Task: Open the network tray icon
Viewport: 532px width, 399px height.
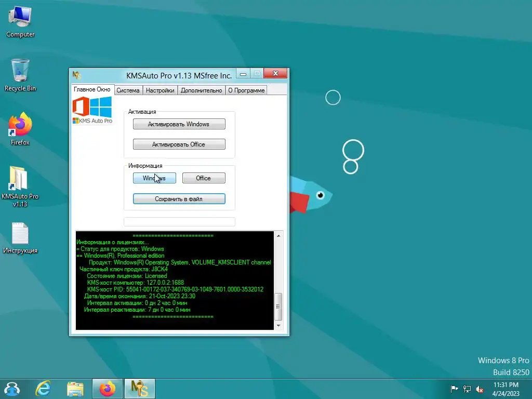Action: tap(467, 389)
